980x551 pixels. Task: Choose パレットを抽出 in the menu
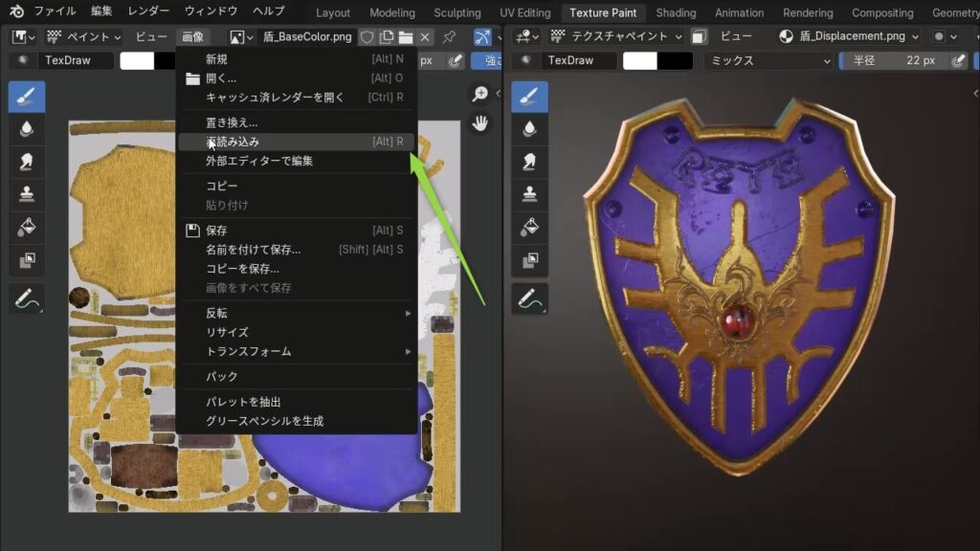[x=298, y=403]
